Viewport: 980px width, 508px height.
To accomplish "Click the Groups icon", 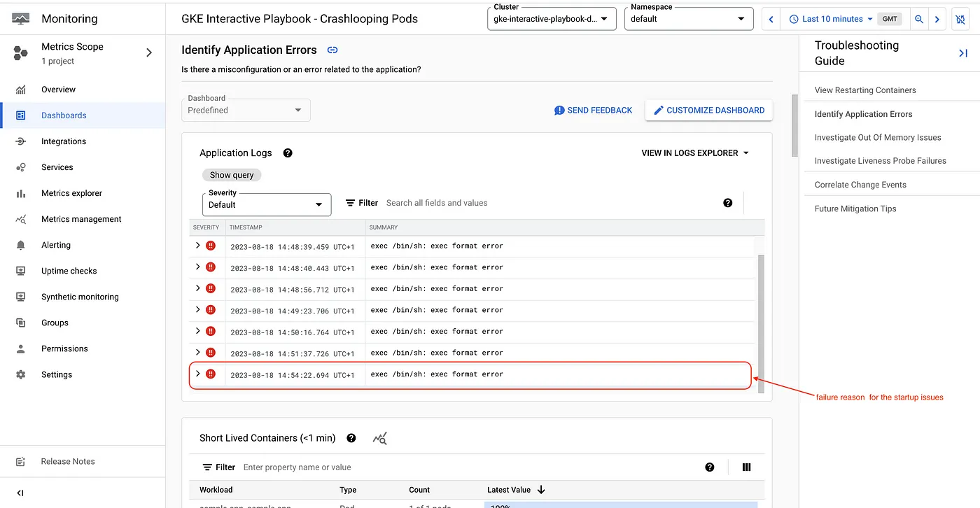I will [21, 323].
